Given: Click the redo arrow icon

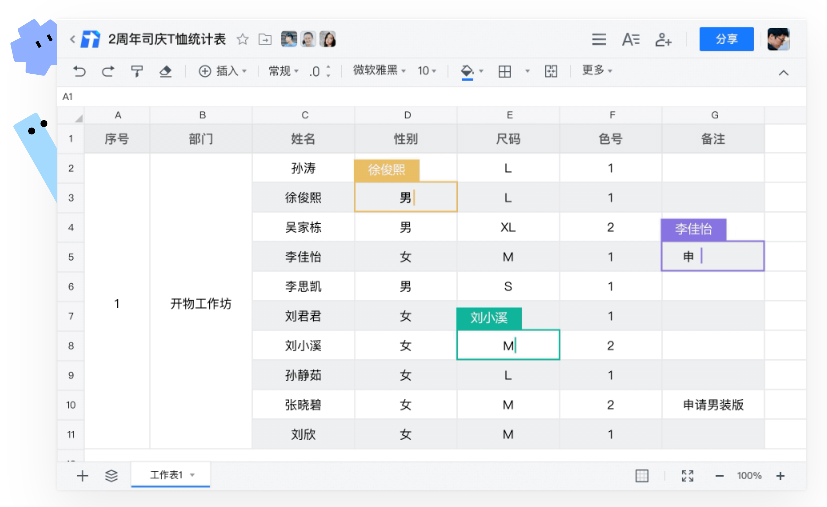Looking at the screenshot, I should 108,71.
